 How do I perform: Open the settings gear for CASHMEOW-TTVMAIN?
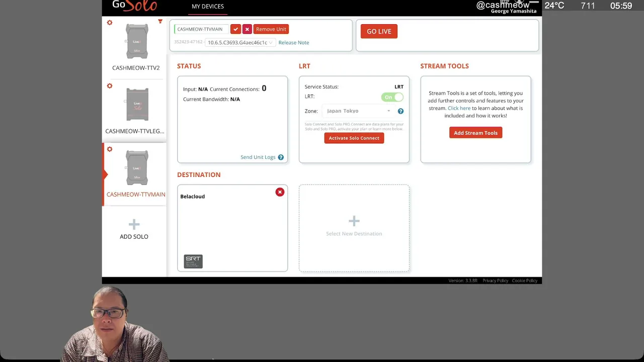point(110,149)
